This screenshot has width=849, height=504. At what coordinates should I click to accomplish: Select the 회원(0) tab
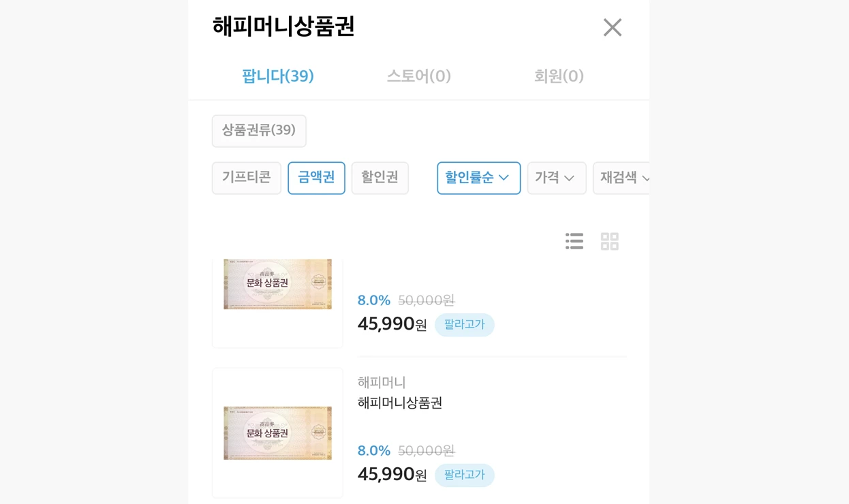click(x=559, y=76)
